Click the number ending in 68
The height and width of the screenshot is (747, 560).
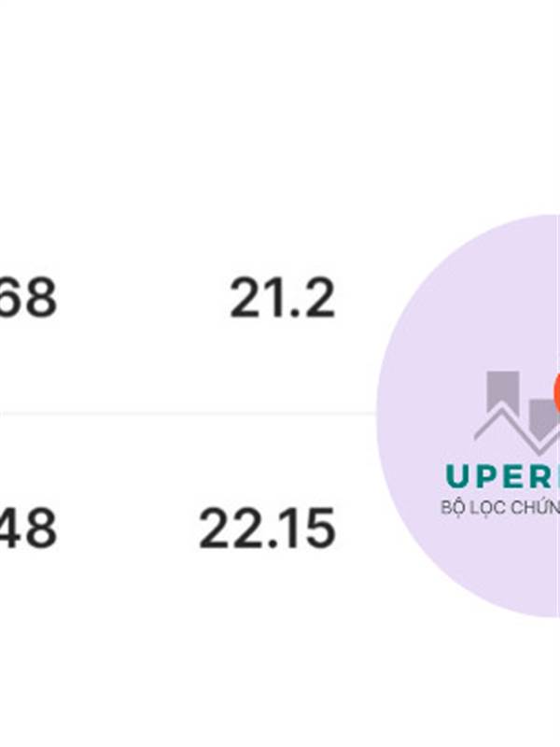[28, 299]
